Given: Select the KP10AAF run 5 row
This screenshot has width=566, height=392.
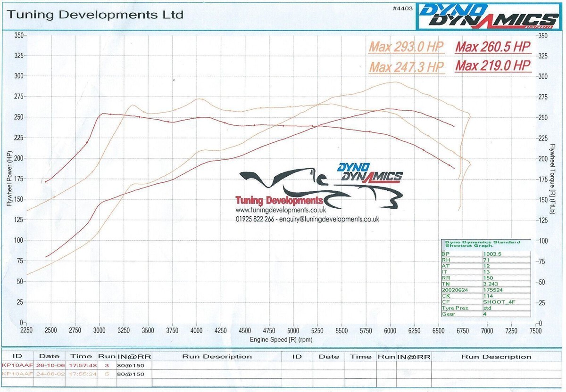Looking at the screenshot, I should point(141,374).
